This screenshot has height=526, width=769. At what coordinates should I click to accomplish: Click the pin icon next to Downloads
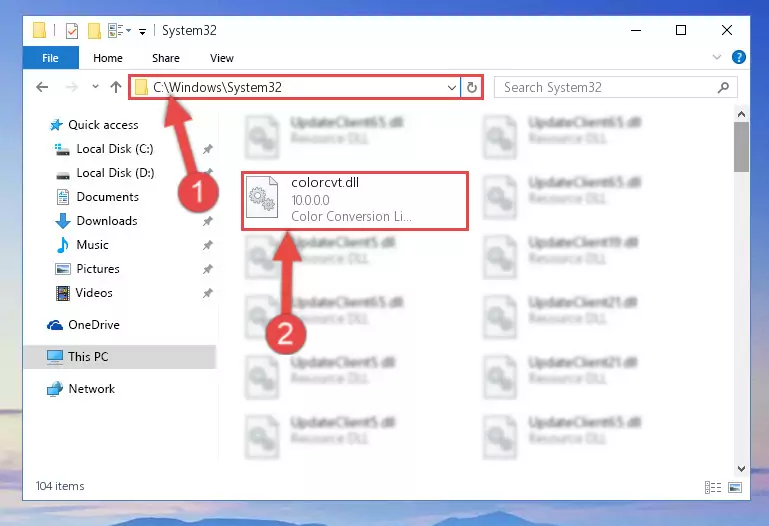(208, 221)
